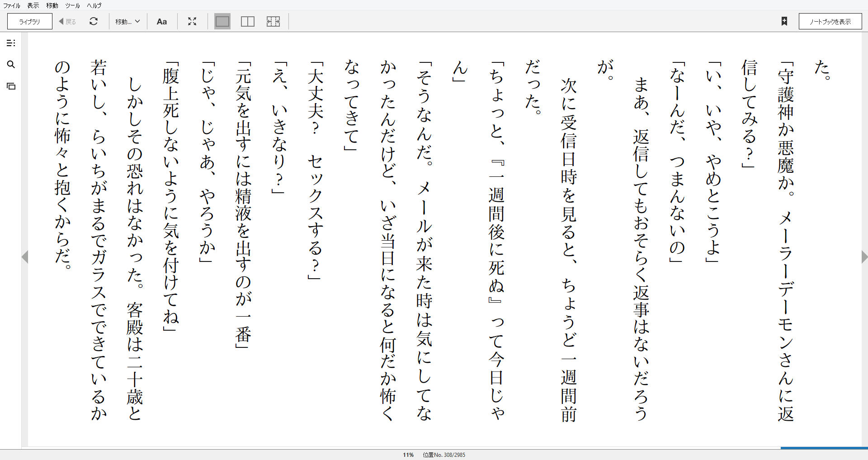Screen dimensions: 868x460
Task: Click the line starting 「ちょっと、『一週間後に死ぬ』
Action: click(496, 242)
